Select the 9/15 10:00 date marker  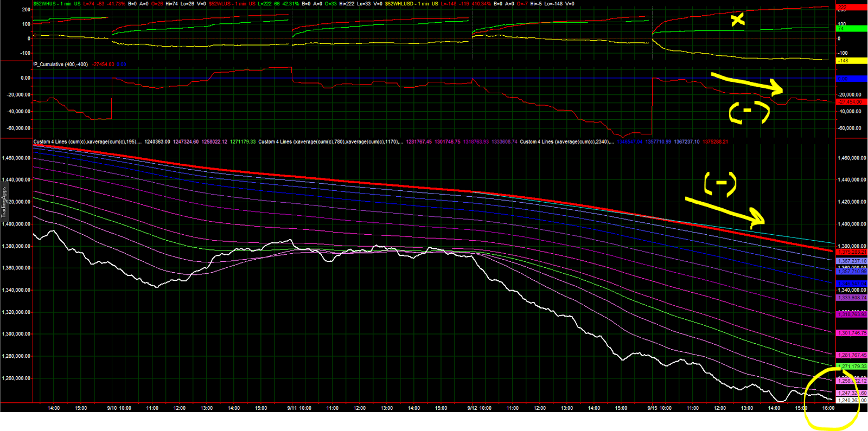[x=660, y=408]
